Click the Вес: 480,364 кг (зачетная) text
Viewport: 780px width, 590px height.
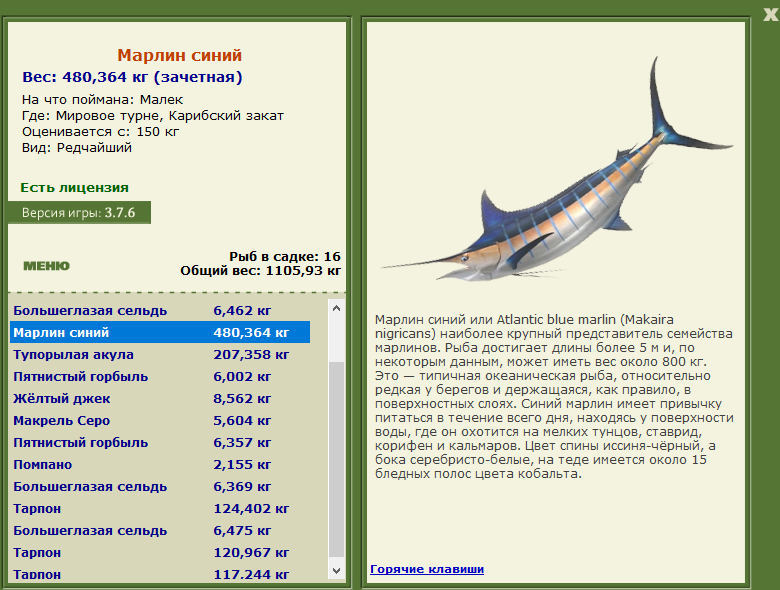coord(132,77)
